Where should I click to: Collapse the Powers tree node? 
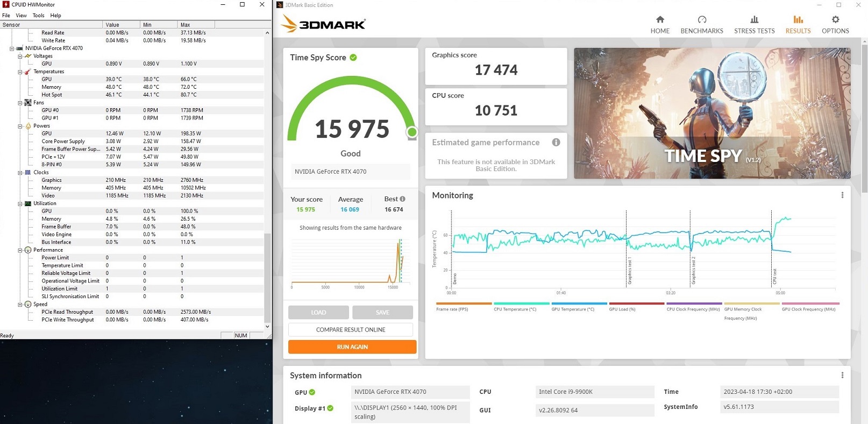[20, 126]
